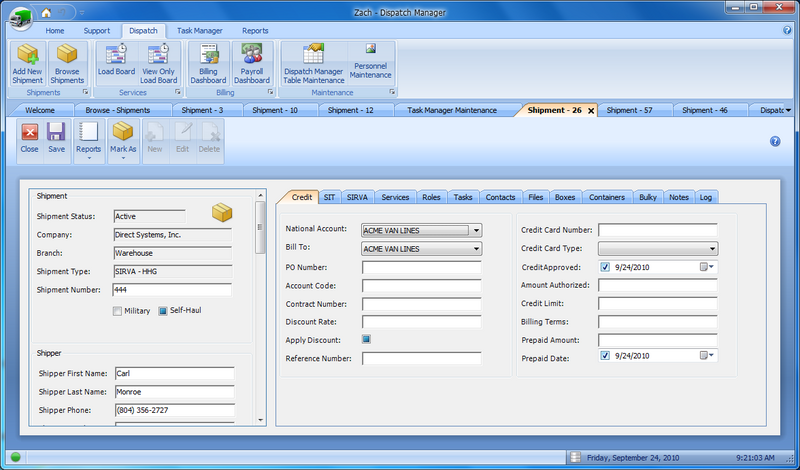Image resolution: width=800 pixels, height=470 pixels.
Task: Open the Credit Card Type dropdown
Action: point(712,249)
